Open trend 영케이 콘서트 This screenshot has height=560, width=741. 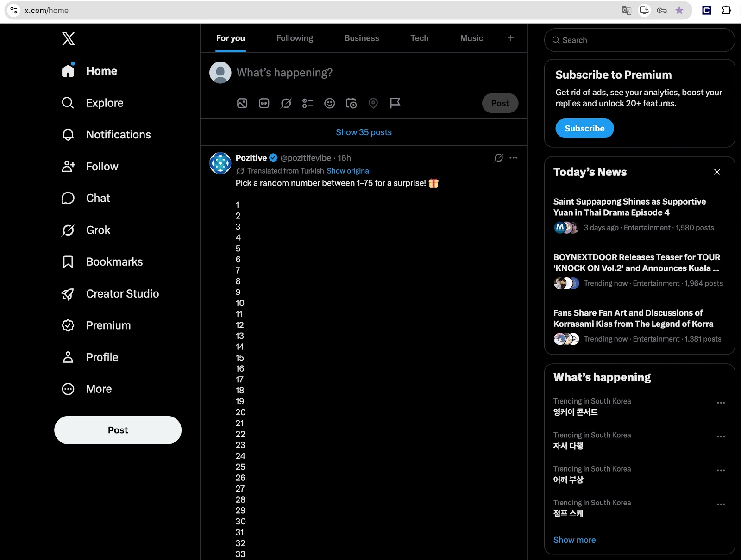(x=575, y=412)
